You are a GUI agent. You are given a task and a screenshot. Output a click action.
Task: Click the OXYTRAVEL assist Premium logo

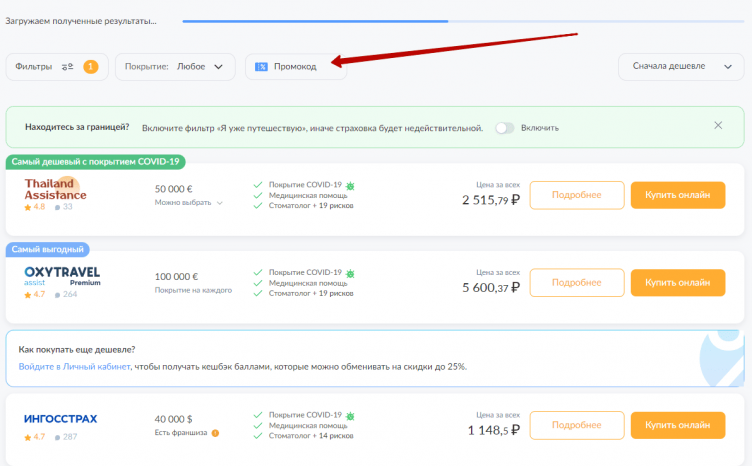[62, 276]
